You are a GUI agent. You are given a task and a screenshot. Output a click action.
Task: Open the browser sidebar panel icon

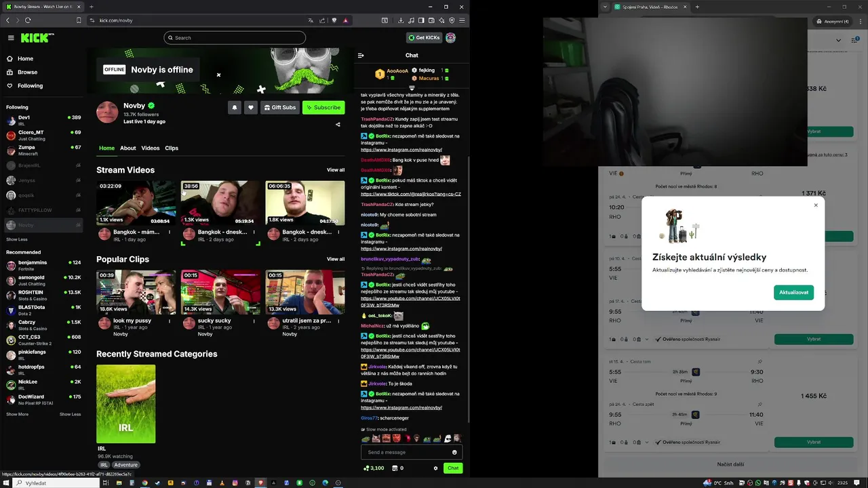click(x=421, y=20)
